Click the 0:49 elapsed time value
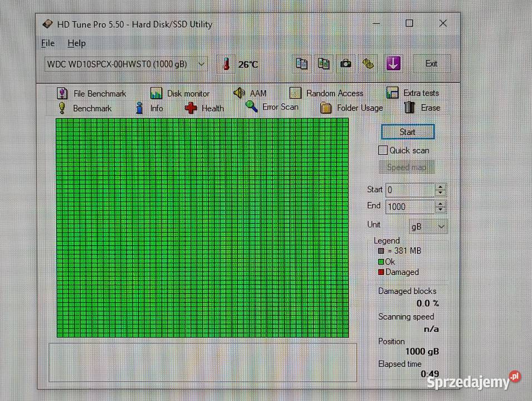The height and width of the screenshot is (401, 532). pyautogui.click(x=430, y=374)
